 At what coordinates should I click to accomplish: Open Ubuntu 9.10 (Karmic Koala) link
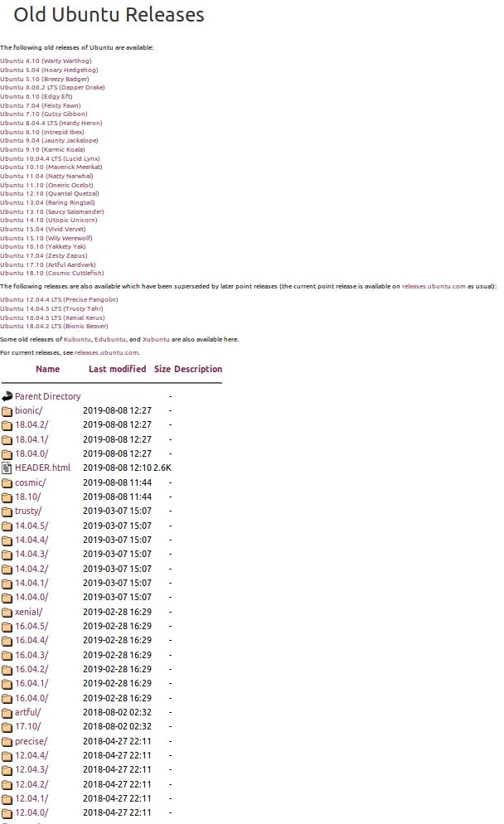tap(42, 149)
